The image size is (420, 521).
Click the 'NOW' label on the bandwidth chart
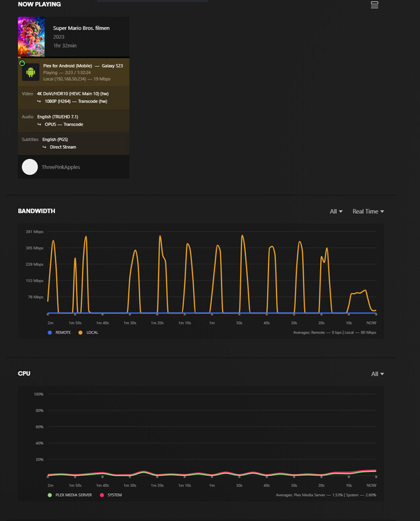(x=371, y=322)
